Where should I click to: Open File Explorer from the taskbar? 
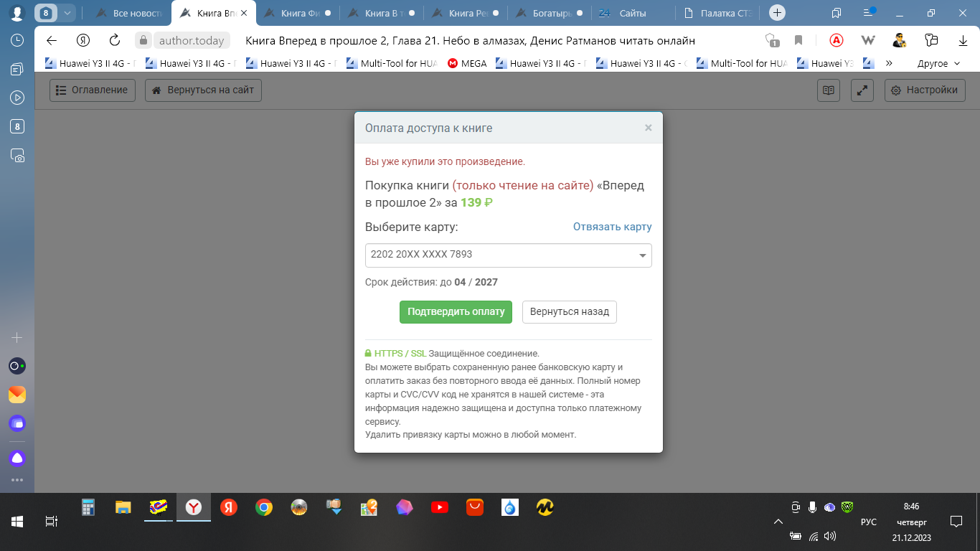(x=123, y=507)
